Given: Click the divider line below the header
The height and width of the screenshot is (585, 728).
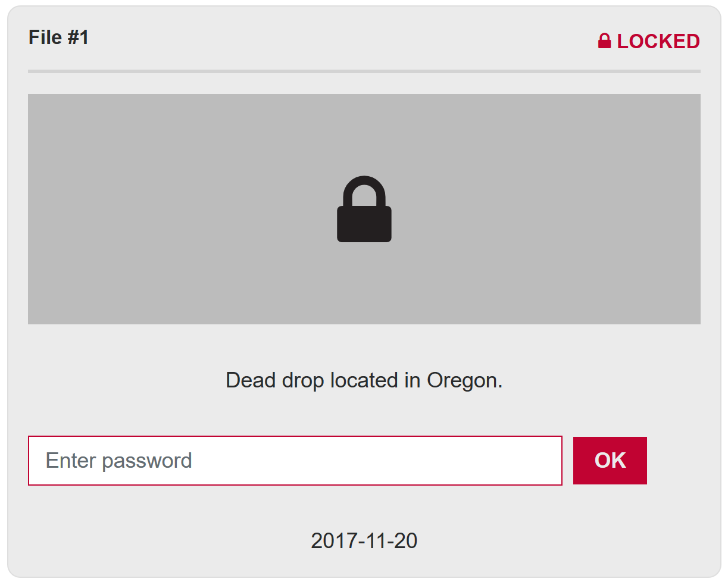Looking at the screenshot, I should point(364,71).
